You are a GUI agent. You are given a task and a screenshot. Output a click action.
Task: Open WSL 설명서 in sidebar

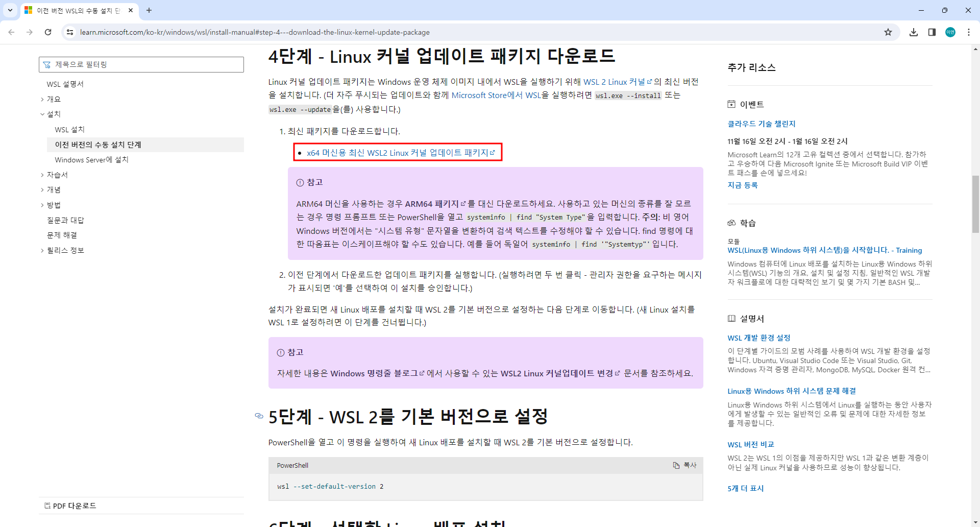click(x=65, y=84)
